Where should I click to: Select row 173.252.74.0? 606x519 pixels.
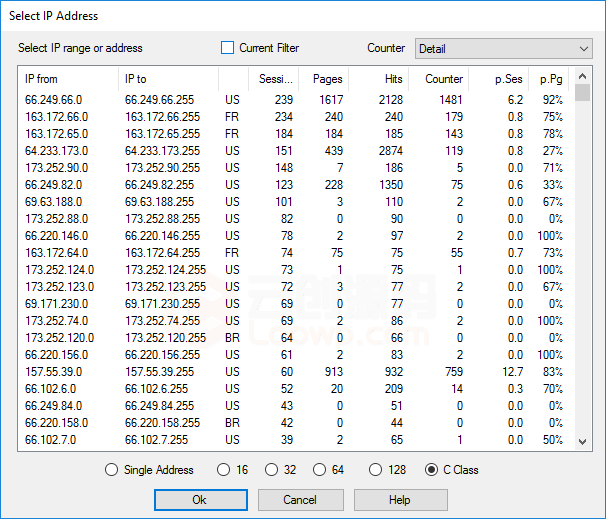(x=294, y=321)
